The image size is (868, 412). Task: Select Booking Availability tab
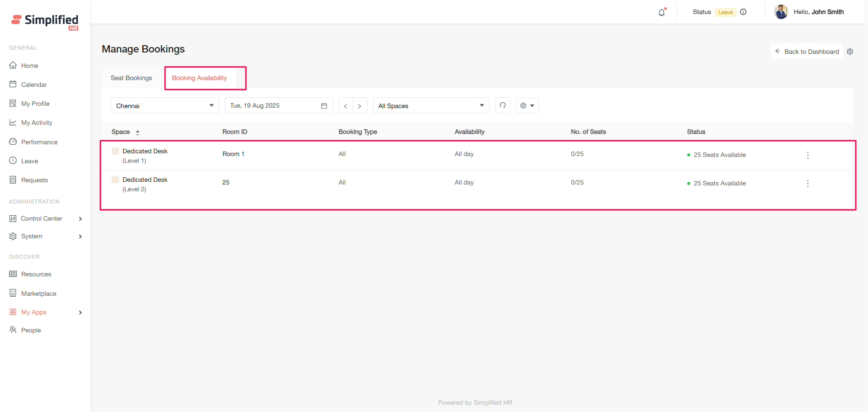199,78
